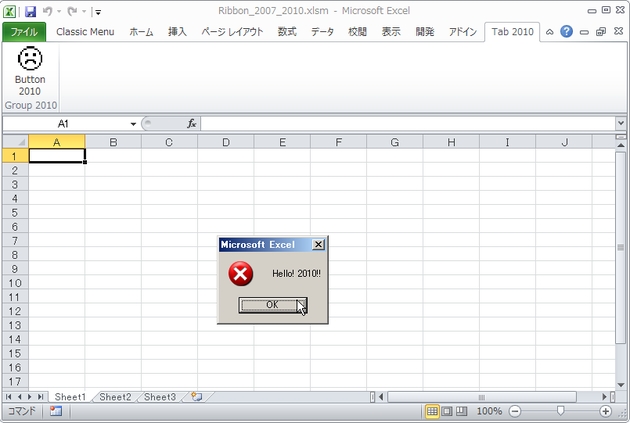The width and height of the screenshot is (630, 423).
Task: Select cell A1
Action: [x=57, y=156]
